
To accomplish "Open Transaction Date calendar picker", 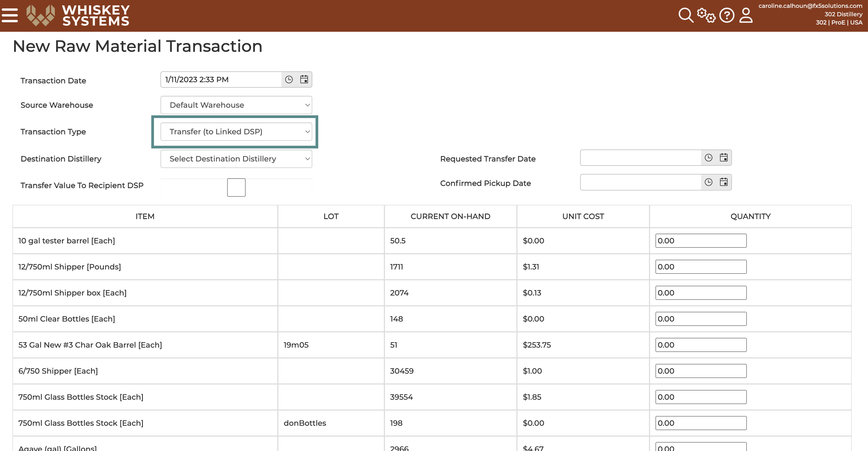I will (304, 79).
